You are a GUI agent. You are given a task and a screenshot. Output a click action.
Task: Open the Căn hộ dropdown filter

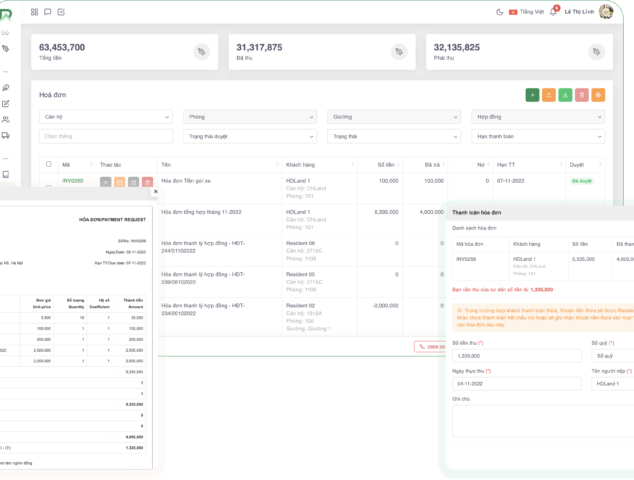(x=108, y=117)
